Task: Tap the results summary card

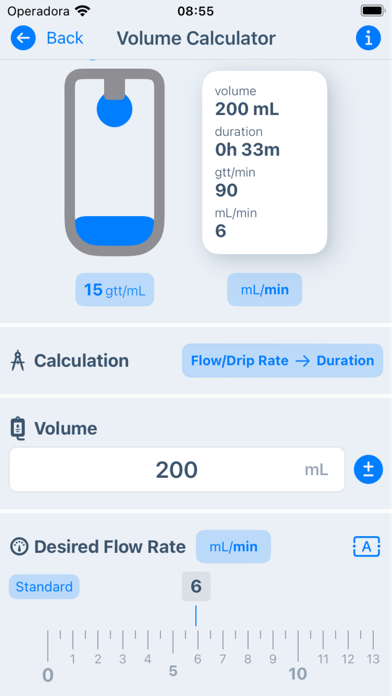Action: click(265, 162)
